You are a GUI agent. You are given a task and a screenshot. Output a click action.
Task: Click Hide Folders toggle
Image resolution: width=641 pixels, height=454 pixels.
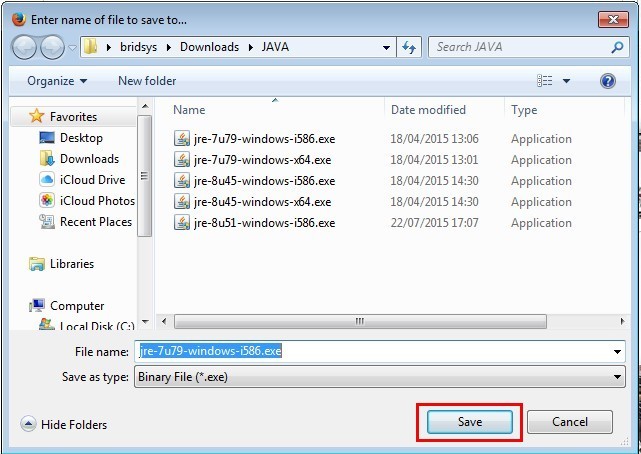[x=64, y=425]
